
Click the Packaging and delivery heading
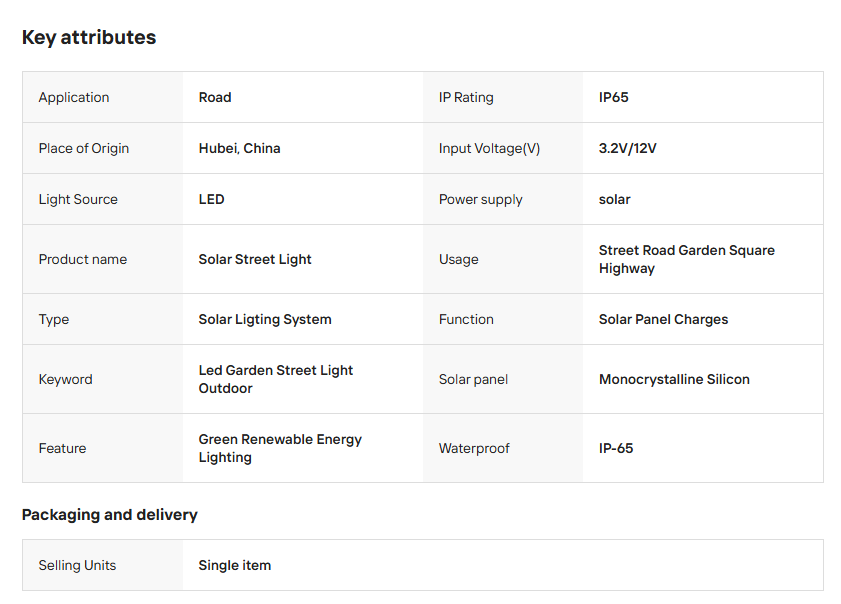[110, 515]
